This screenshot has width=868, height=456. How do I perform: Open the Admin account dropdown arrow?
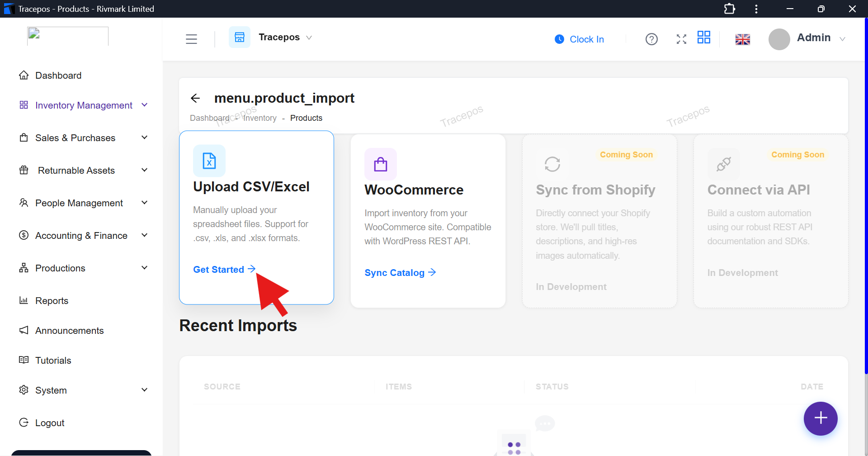[x=842, y=39]
